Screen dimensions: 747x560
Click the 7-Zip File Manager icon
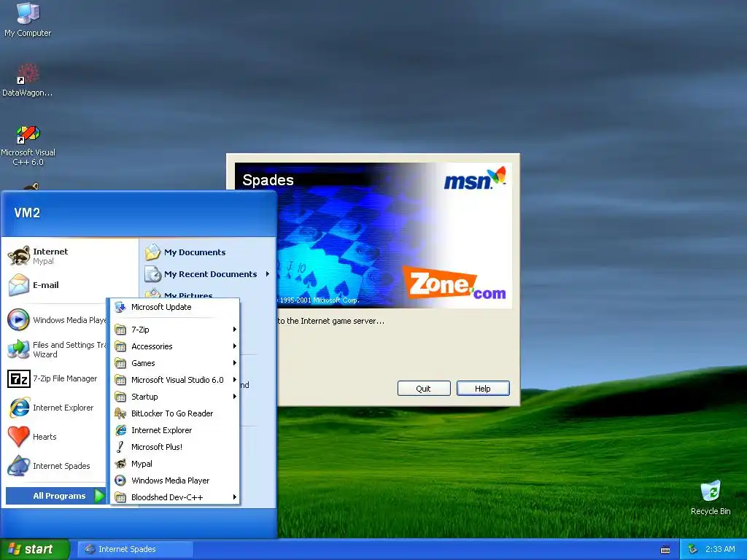coord(19,378)
